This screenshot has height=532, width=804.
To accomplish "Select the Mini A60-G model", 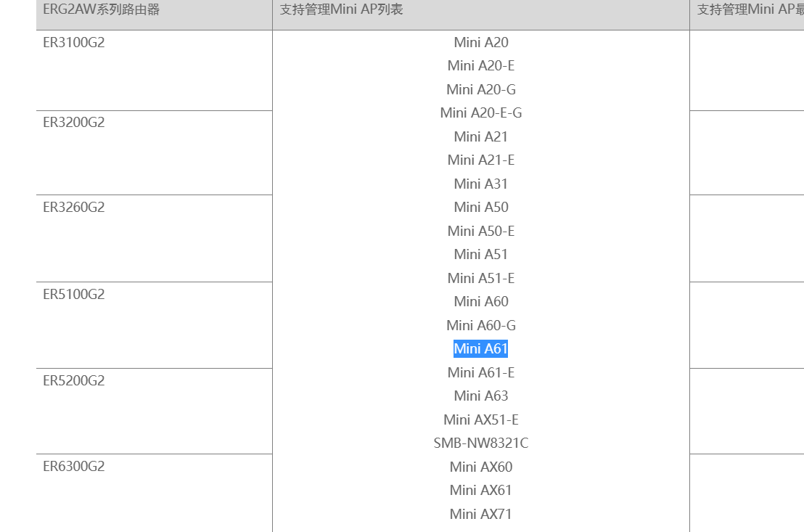I will (x=480, y=325).
